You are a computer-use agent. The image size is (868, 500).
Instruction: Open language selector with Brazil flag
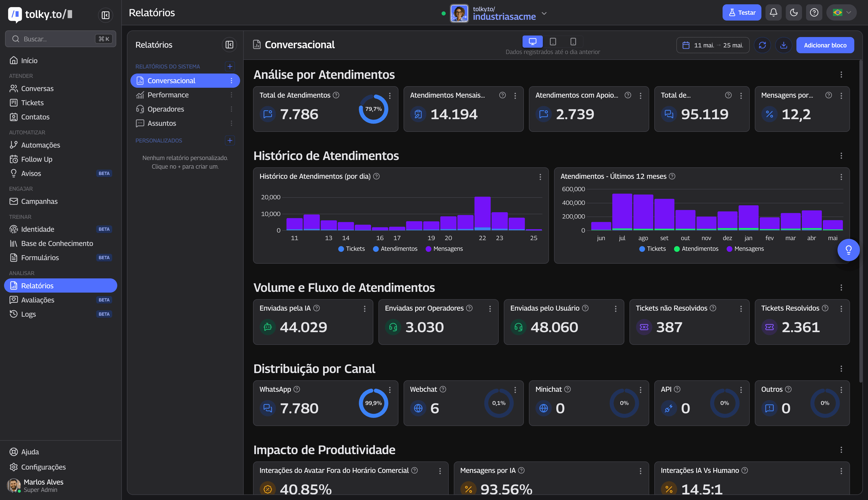(841, 13)
